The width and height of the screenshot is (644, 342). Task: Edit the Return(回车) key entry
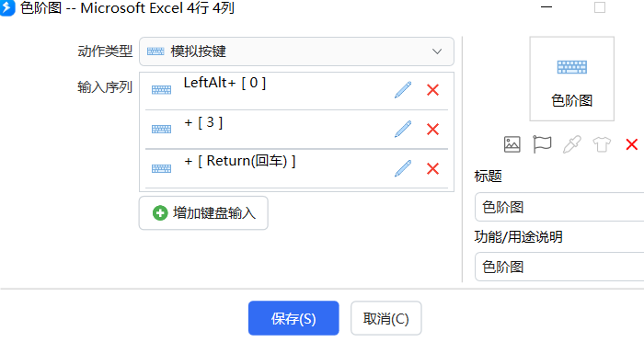tap(403, 168)
